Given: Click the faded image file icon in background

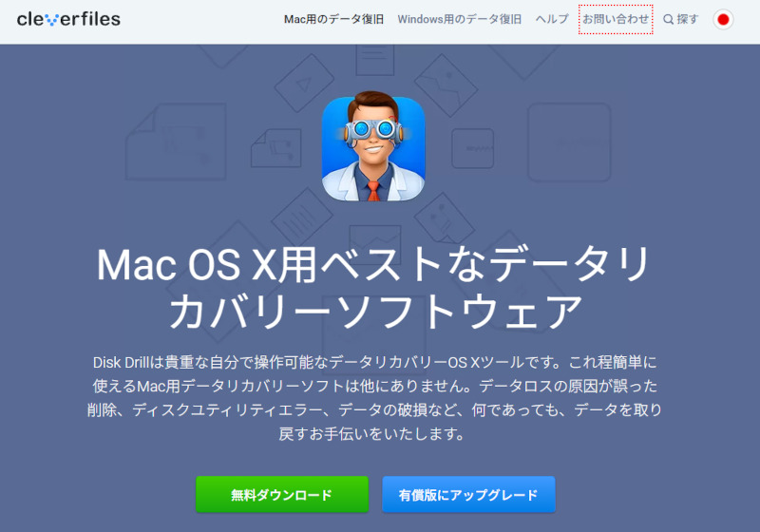Looking at the screenshot, I should [x=446, y=85].
